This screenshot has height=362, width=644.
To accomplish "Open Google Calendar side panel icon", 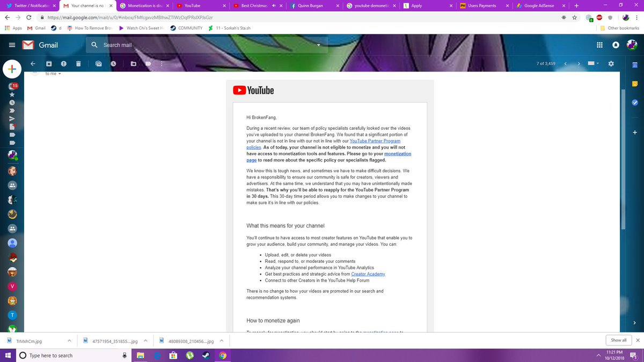I will click(634, 65).
